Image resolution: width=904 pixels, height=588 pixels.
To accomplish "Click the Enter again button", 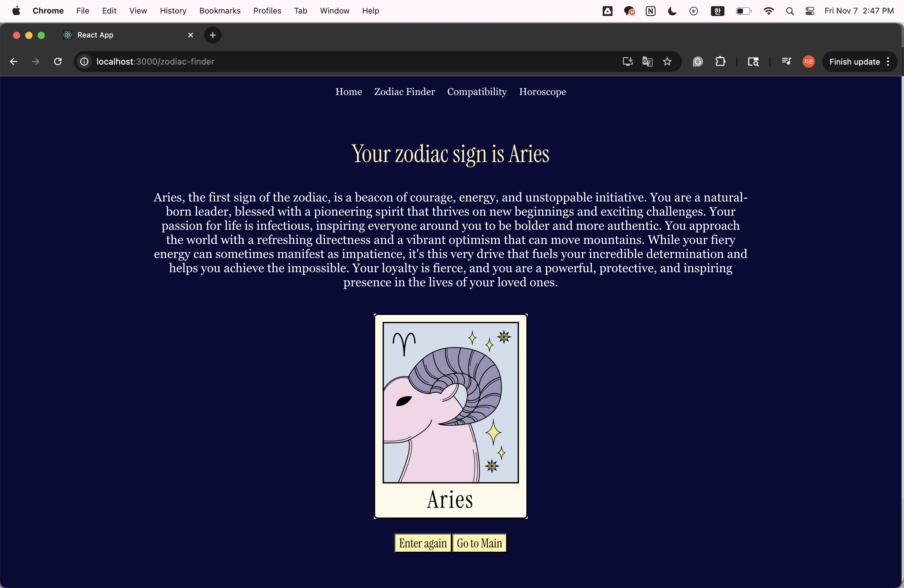I will coord(422,543).
